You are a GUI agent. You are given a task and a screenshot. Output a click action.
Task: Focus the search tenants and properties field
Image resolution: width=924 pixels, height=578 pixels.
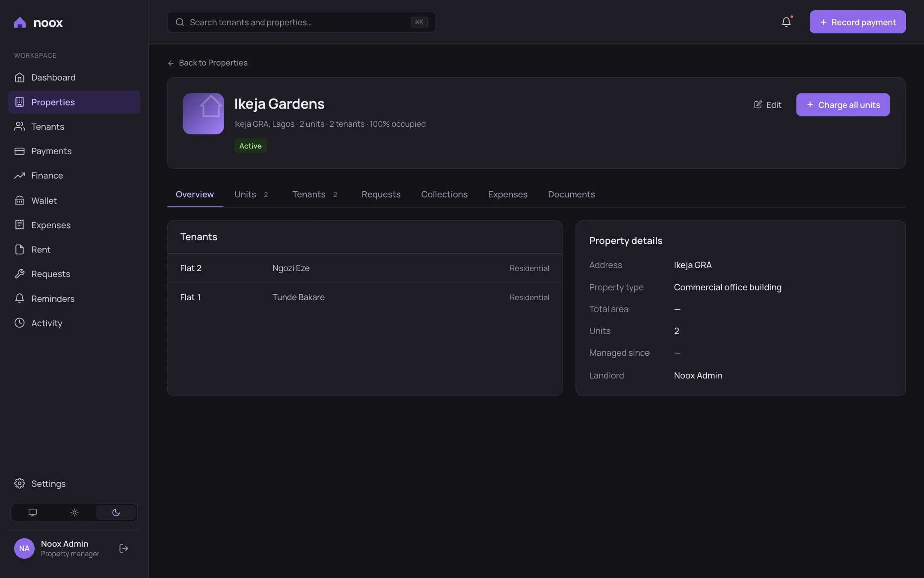click(x=301, y=22)
